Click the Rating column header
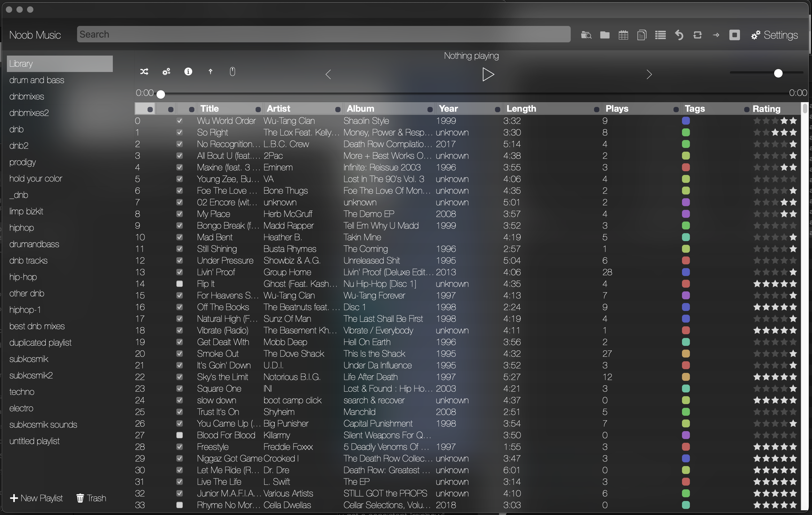 [x=766, y=109]
